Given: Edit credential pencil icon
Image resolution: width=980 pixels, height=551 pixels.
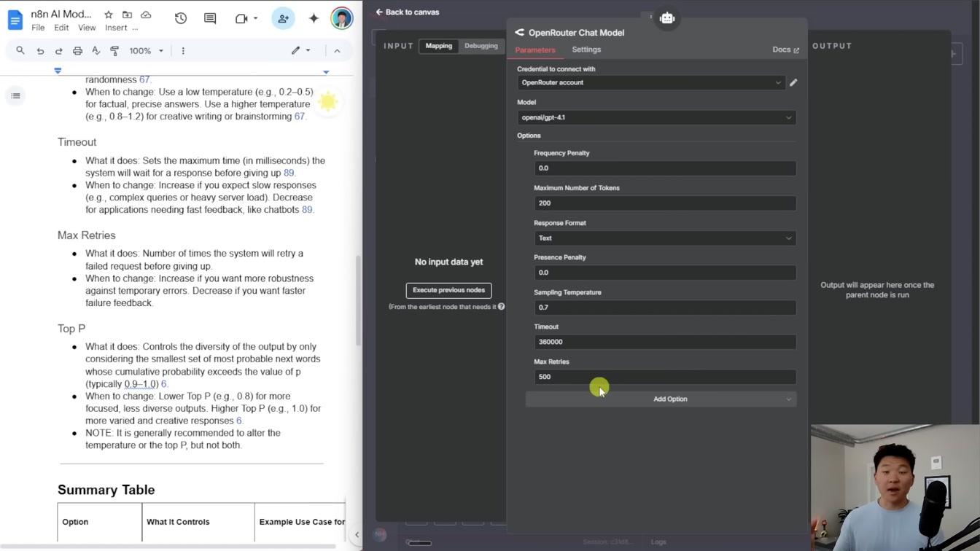Looking at the screenshot, I should click(793, 82).
